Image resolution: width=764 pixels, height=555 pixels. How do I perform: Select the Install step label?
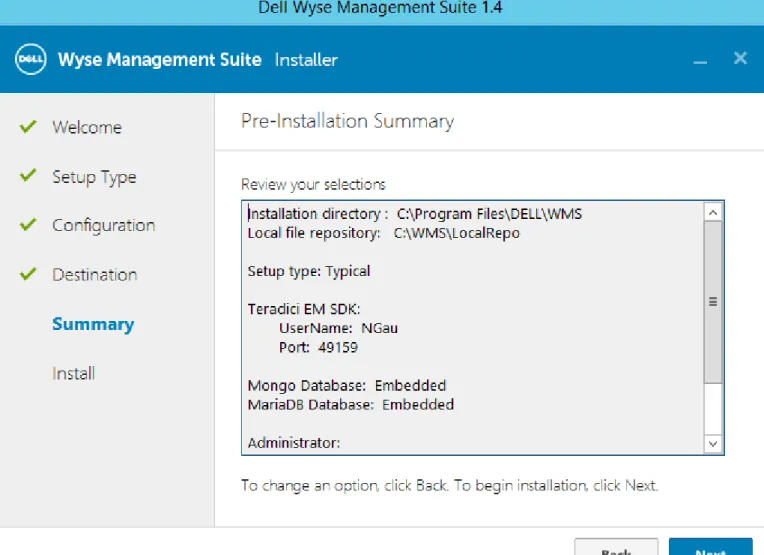pyautogui.click(x=74, y=374)
